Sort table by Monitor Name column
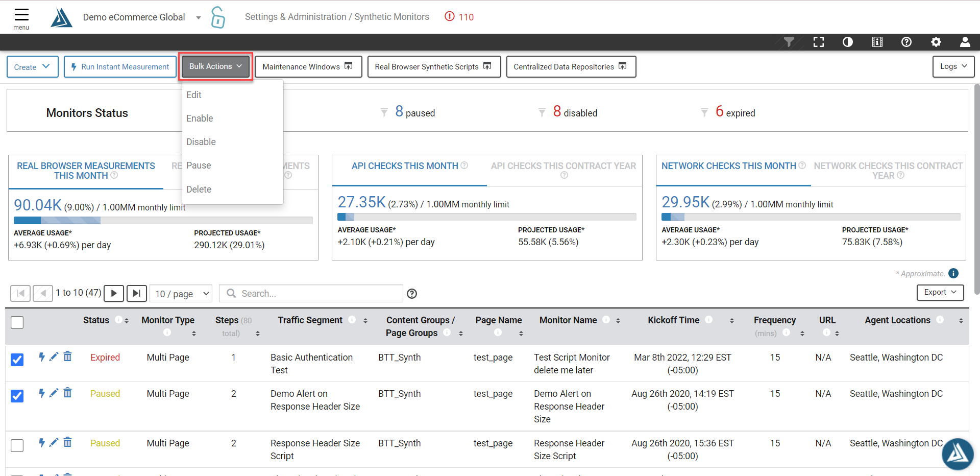 pyautogui.click(x=618, y=320)
